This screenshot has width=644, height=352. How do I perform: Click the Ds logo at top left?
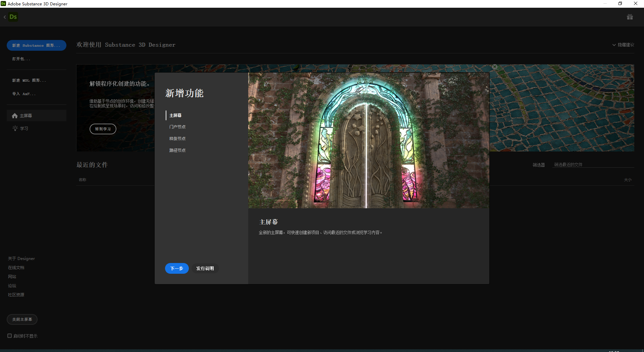tap(13, 16)
